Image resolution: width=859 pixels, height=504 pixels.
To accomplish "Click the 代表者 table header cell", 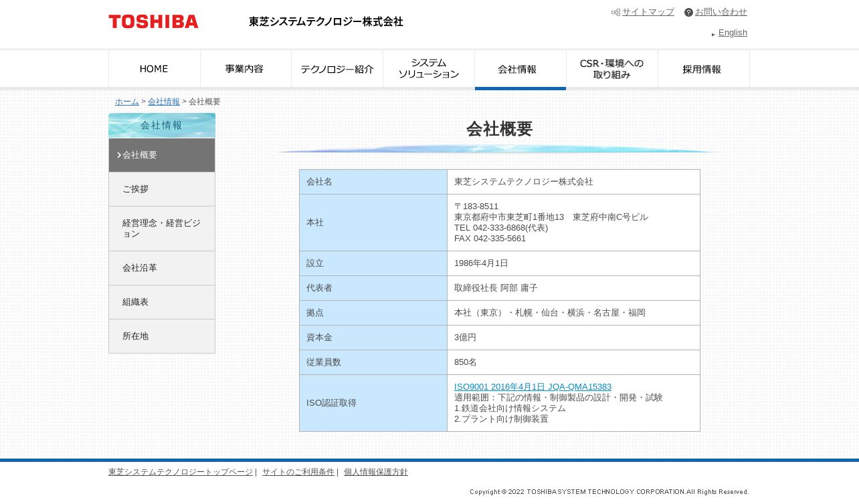I will click(x=373, y=288).
